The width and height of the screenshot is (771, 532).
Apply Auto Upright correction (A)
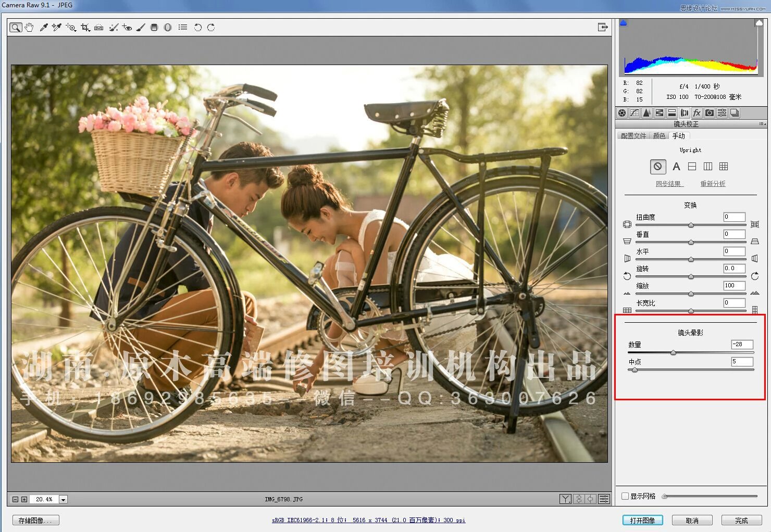pos(676,167)
